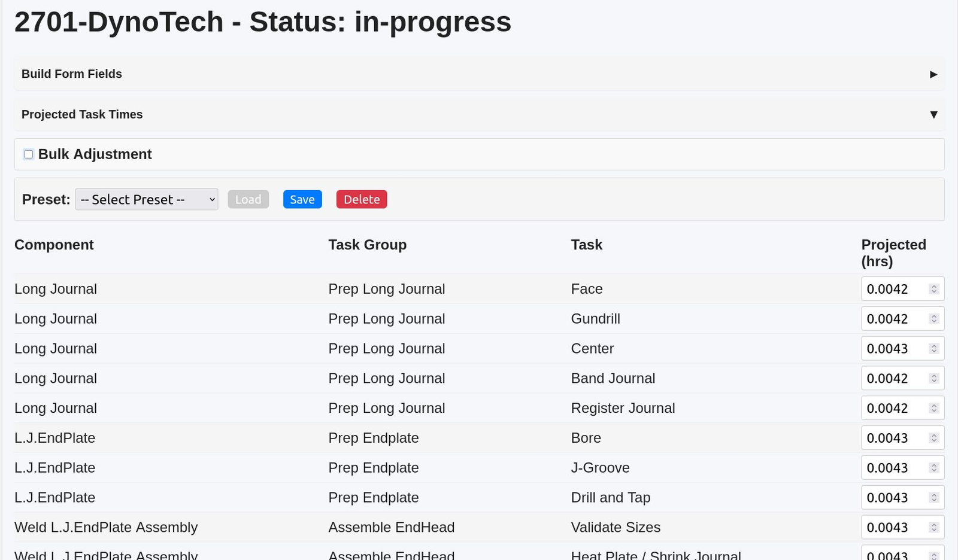The image size is (958, 560).
Task: Click the J-Groove projected hours input field
Action: pyautogui.click(x=892, y=467)
